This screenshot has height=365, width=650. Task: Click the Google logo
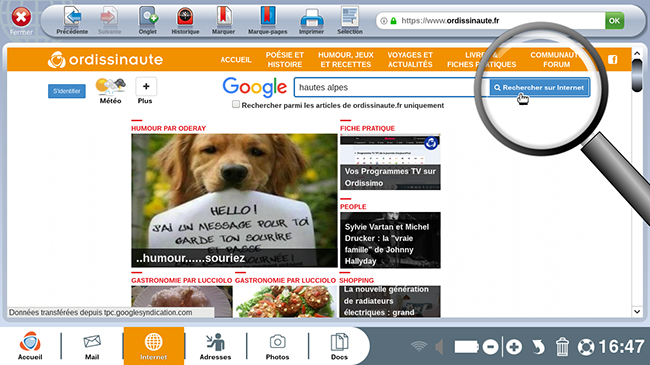[255, 87]
